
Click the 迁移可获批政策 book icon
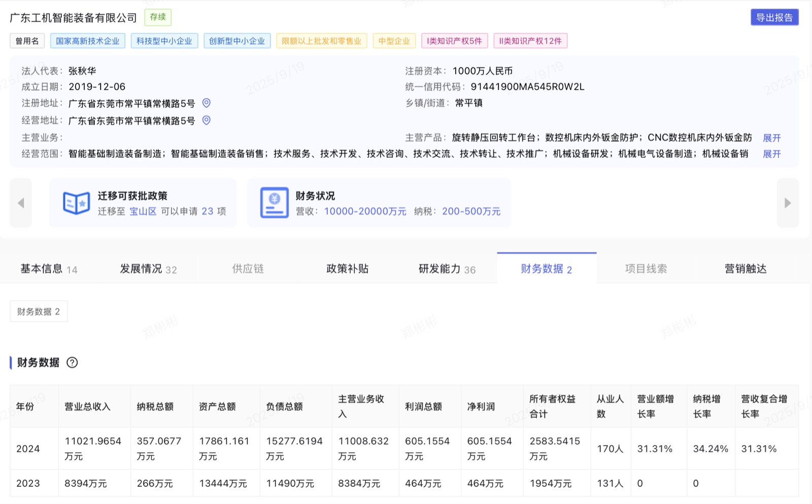(76, 203)
